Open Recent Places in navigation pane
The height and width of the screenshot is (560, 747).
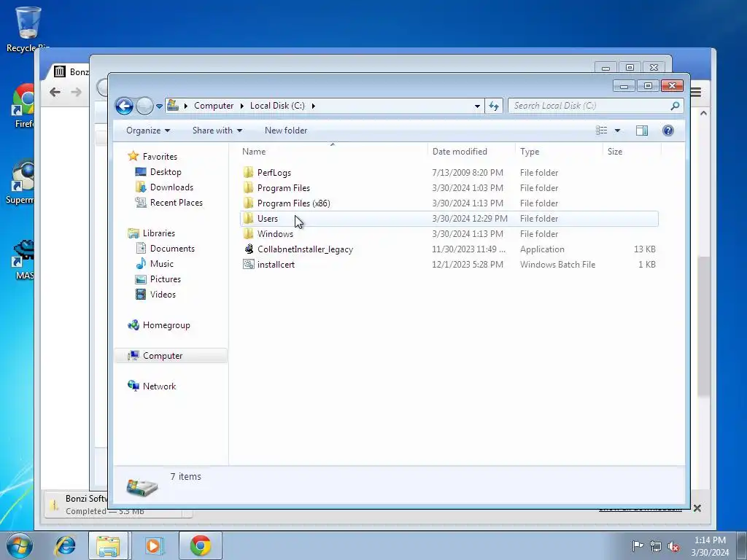point(177,203)
